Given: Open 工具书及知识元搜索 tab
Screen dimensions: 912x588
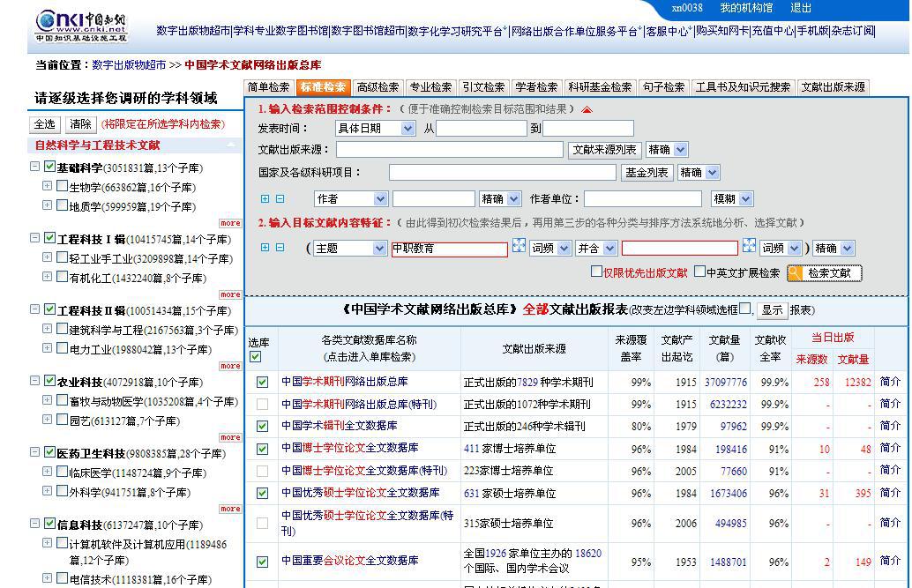Looking at the screenshot, I should pyautogui.click(x=743, y=87).
